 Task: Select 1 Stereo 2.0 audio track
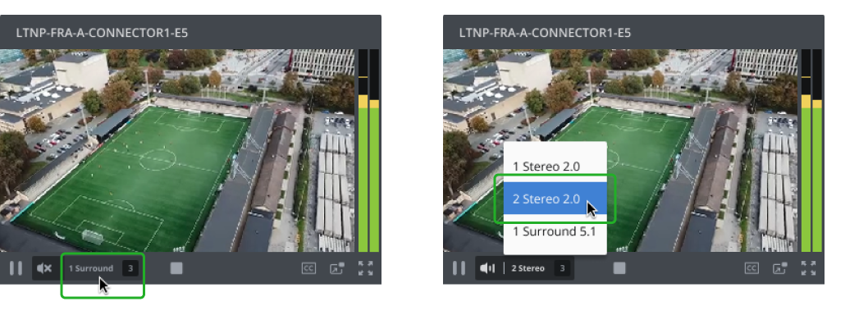coord(555,167)
